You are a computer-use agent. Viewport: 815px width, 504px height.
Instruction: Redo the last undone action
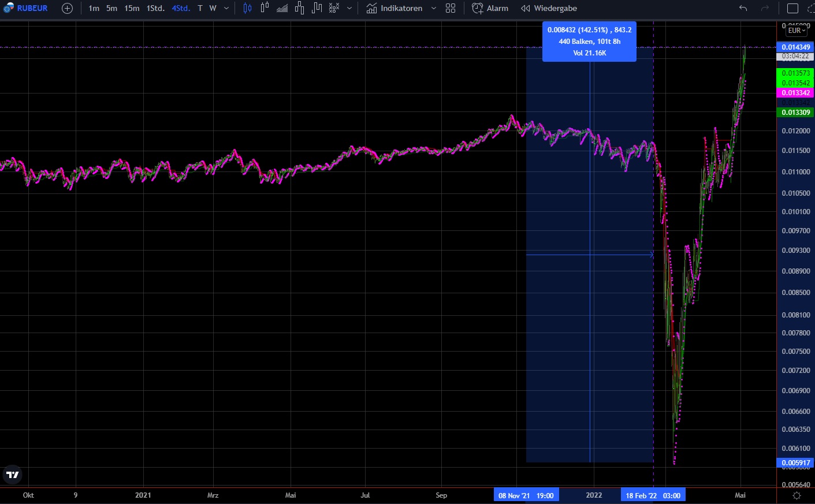(765, 8)
